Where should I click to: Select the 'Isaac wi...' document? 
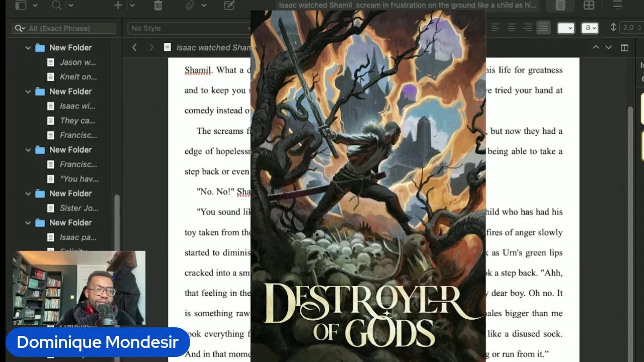click(x=77, y=106)
